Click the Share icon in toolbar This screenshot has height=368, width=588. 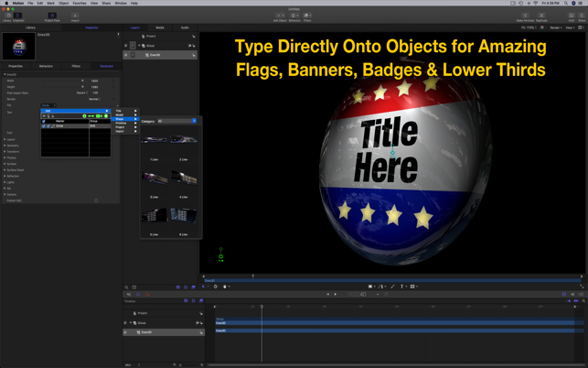pyautogui.click(x=582, y=16)
